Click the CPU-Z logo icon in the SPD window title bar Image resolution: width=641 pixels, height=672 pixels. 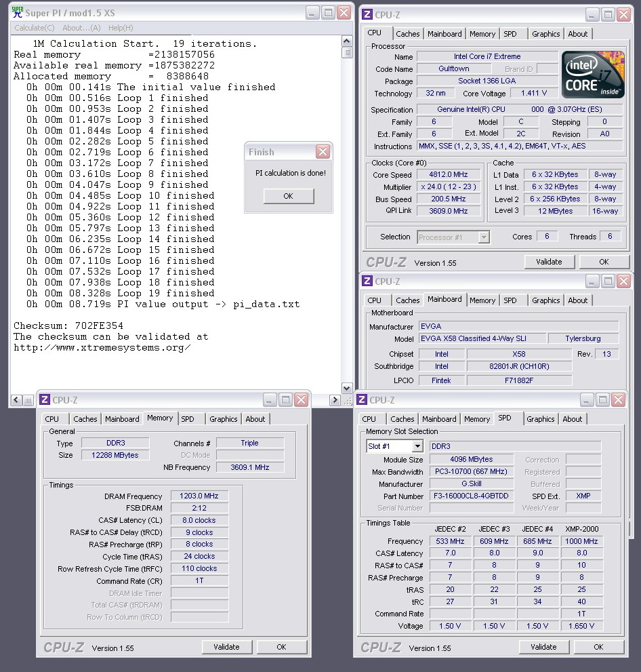362,400
